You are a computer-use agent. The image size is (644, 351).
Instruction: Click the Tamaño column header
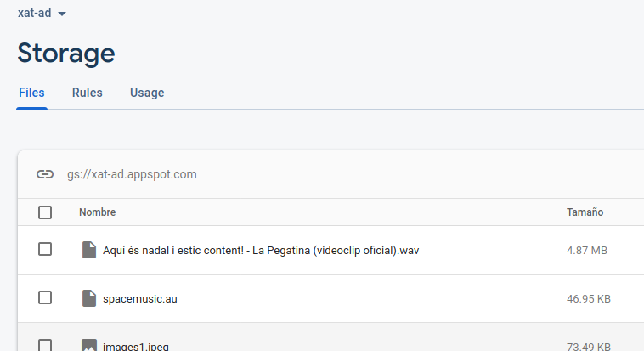[585, 212]
